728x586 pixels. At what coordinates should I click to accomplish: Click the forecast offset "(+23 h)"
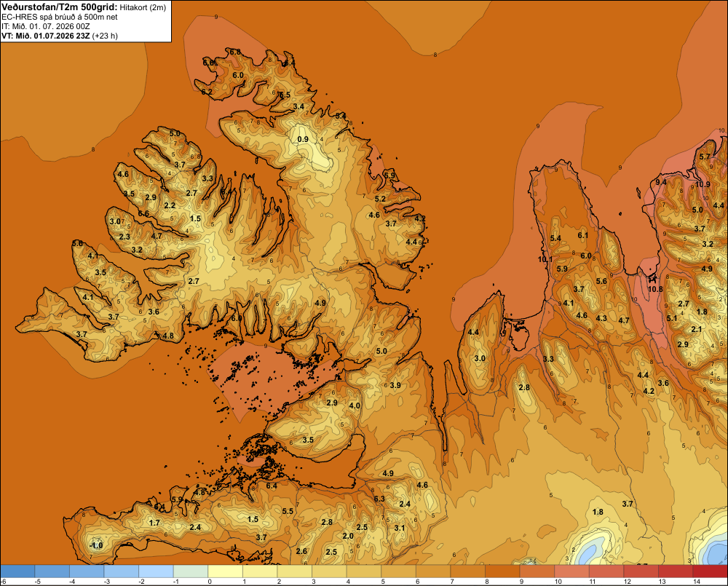click(x=105, y=36)
